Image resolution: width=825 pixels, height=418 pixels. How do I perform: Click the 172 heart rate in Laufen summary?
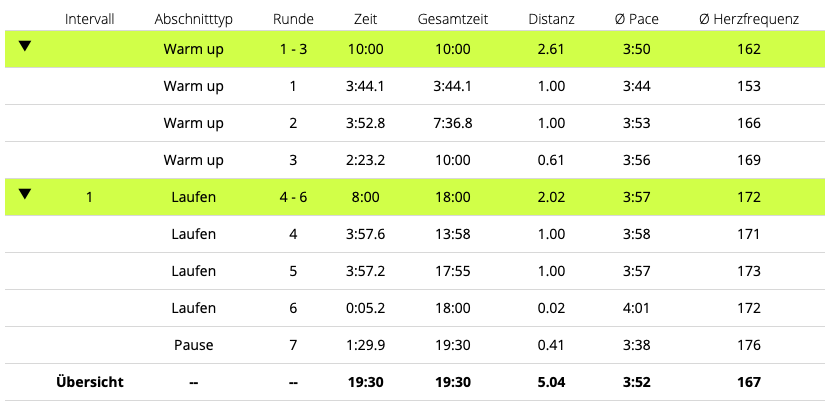pos(749,197)
